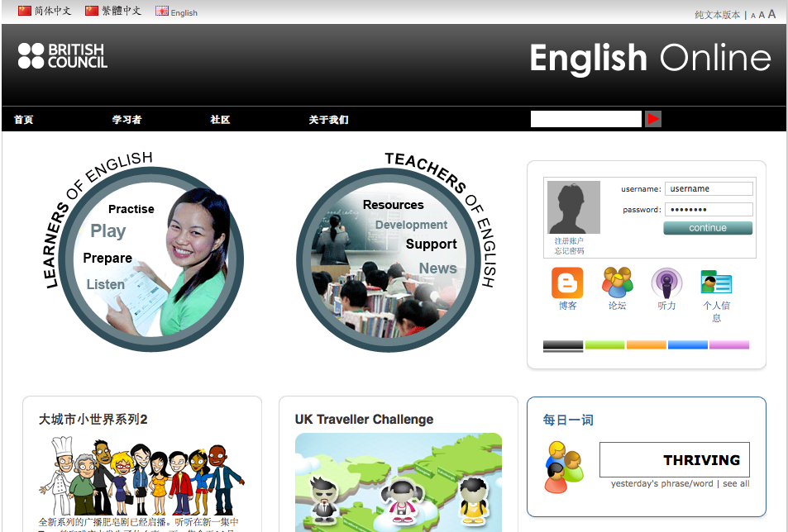Open the 社区 navigation item
This screenshot has width=788, height=532.
point(219,118)
